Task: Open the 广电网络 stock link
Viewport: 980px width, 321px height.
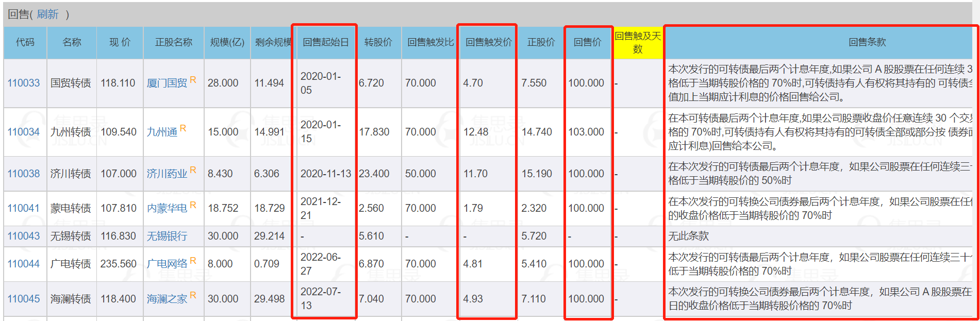Action: [167, 264]
